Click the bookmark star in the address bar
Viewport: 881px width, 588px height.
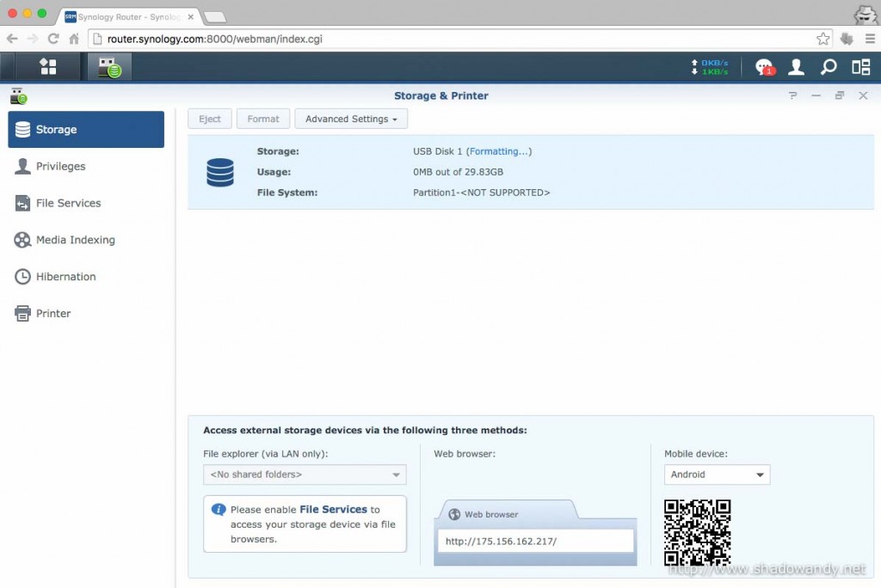pyautogui.click(x=822, y=38)
